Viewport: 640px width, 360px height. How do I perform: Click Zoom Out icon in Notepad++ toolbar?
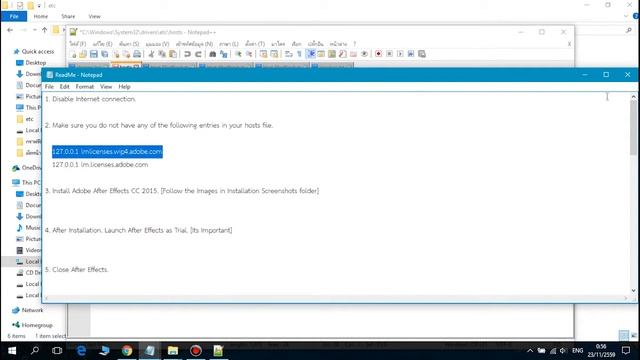(x=249, y=54)
